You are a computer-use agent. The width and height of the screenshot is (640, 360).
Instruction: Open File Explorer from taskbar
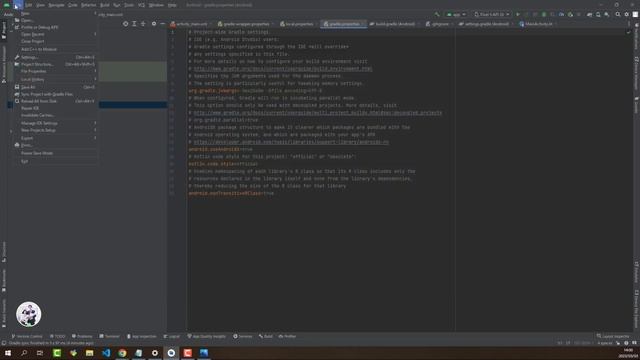[90, 353]
